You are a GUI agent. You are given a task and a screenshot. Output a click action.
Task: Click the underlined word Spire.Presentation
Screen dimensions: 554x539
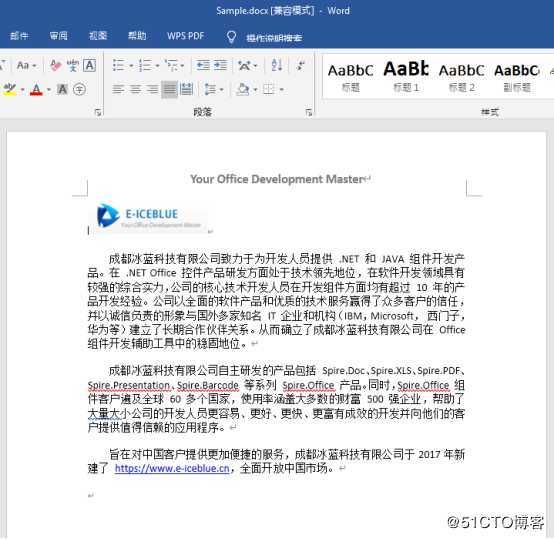(x=129, y=385)
